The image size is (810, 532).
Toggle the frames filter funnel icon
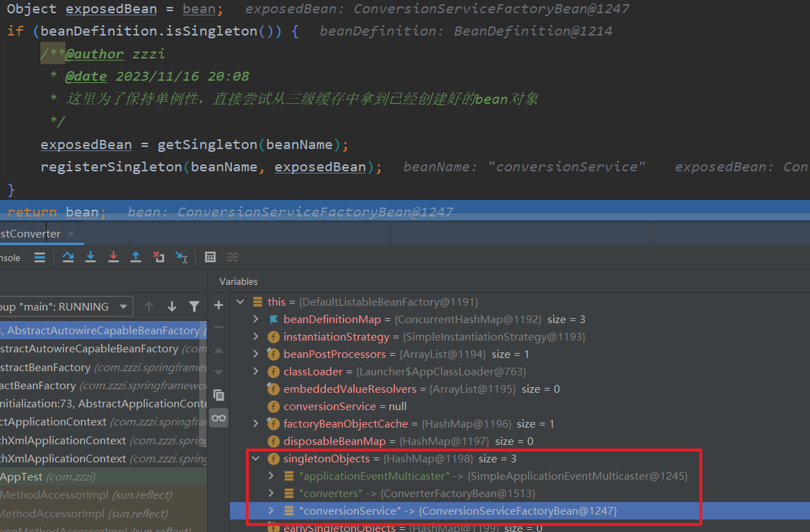pyautogui.click(x=194, y=306)
